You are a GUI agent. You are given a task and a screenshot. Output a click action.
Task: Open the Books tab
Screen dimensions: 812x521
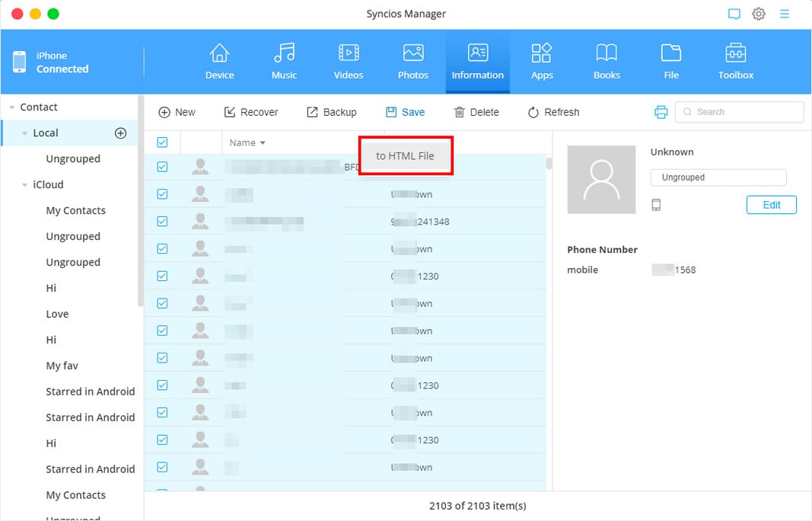click(607, 62)
